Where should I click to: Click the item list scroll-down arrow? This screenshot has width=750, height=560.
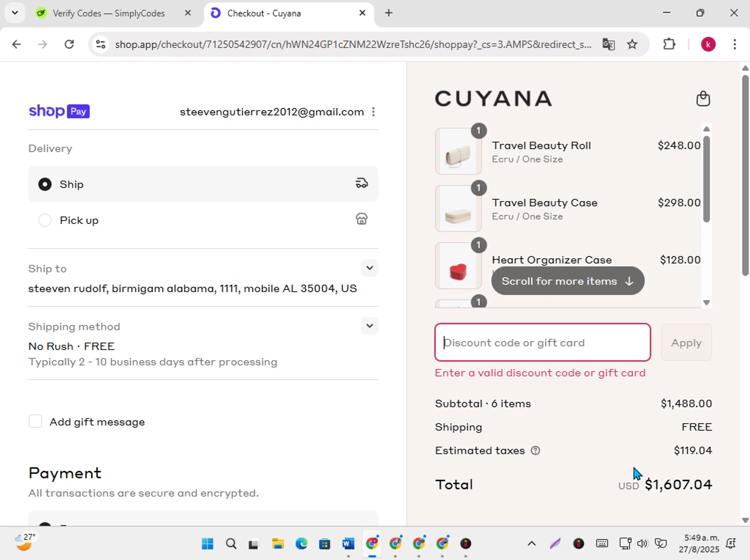(706, 302)
